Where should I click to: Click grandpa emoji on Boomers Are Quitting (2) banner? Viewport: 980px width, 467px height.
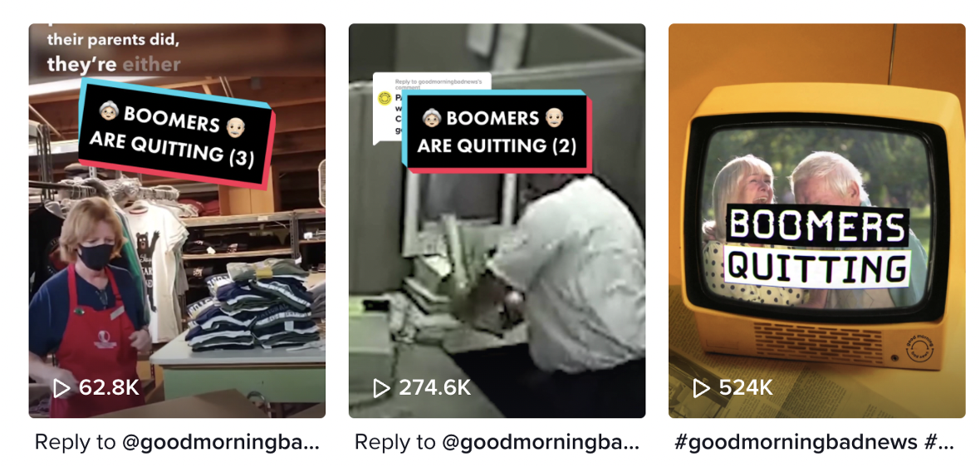(x=554, y=117)
